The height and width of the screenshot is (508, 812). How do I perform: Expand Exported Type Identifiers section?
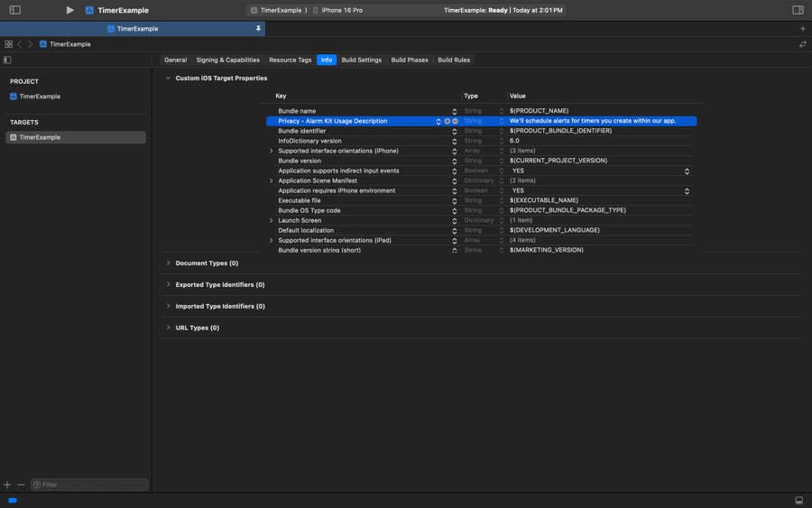169,285
